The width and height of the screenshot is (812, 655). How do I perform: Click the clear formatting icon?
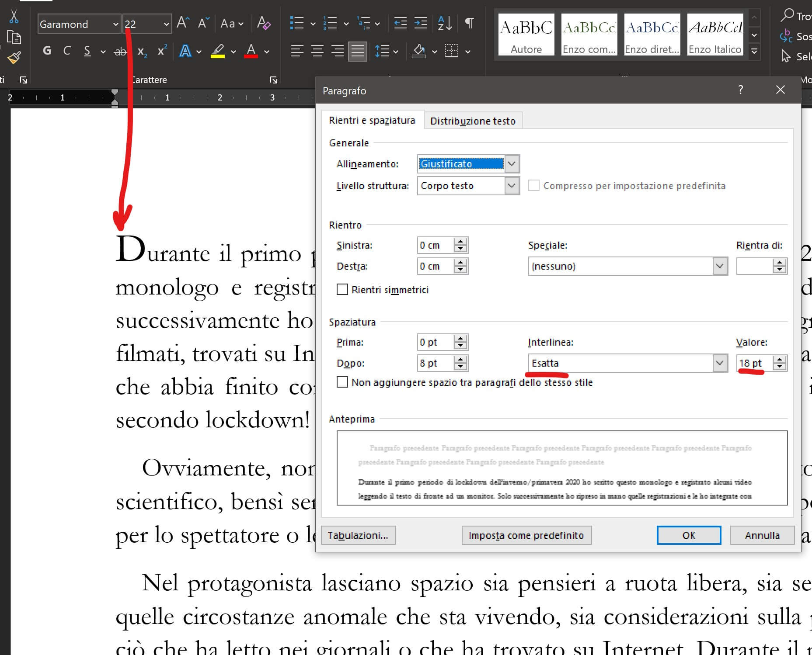(x=264, y=23)
